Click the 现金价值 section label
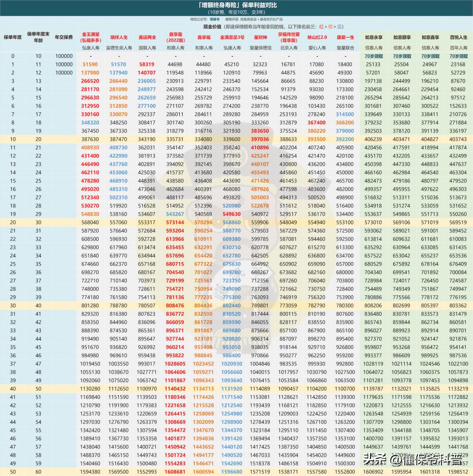Screen dimensions: 473x476 point(212,27)
